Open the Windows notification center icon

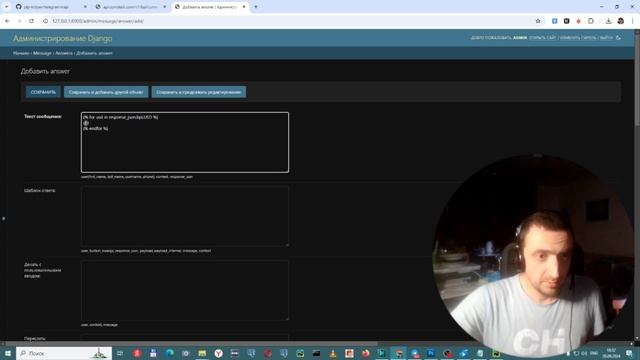click(x=629, y=353)
